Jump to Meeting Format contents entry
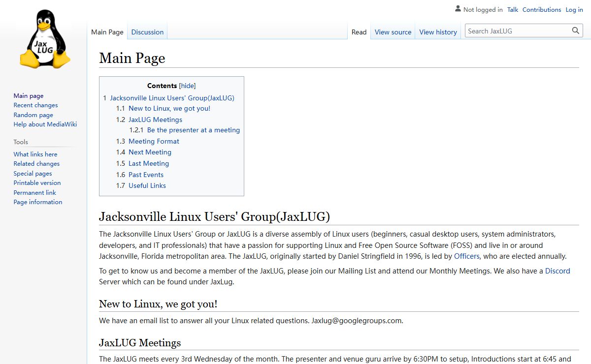Viewport: 591px width, 364px height. pos(154,141)
